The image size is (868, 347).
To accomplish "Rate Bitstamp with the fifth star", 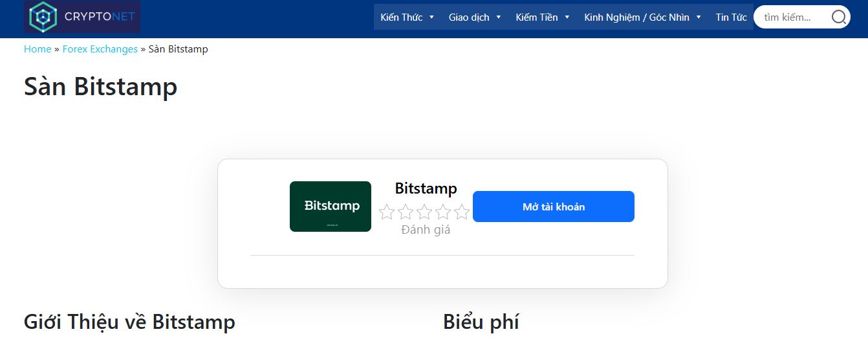I will coord(462,212).
